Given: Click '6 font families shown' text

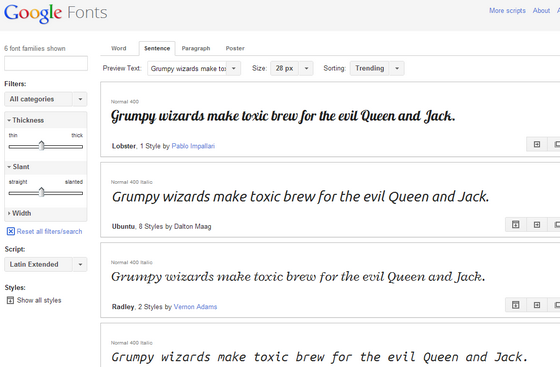Looking at the screenshot, I should (35, 49).
